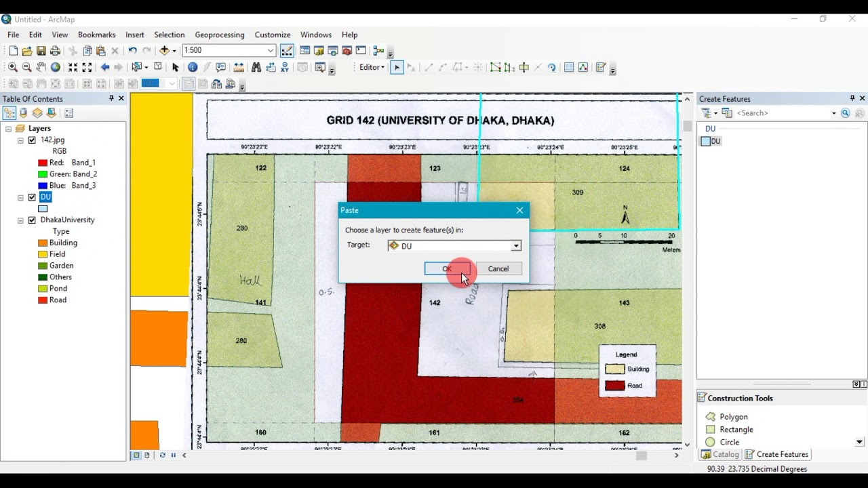The height and width of the screenshot is (488, 868).
Task: Click the Save icon
Action: [41, 51]
